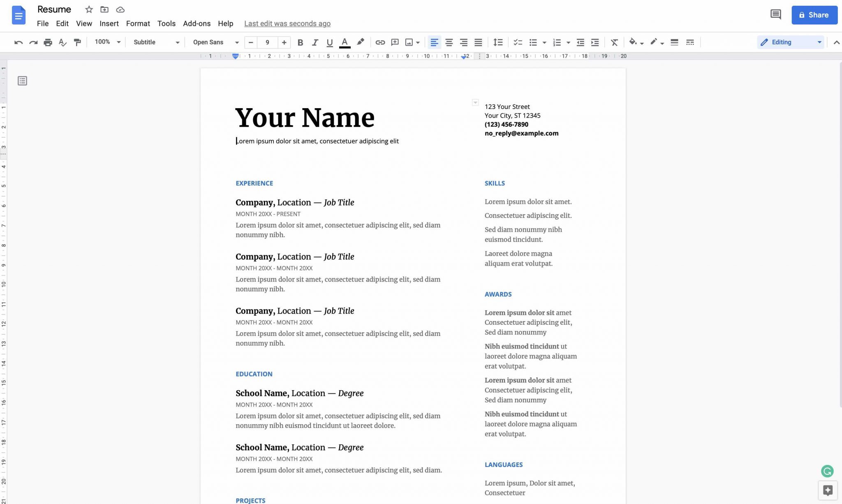This screenshot has height=504, width=842.
Task: Open the comment history icon
Action: coord(775,15)
